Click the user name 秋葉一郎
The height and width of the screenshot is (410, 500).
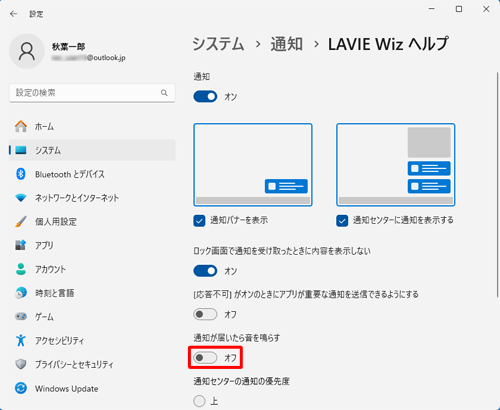coord(68,47)
